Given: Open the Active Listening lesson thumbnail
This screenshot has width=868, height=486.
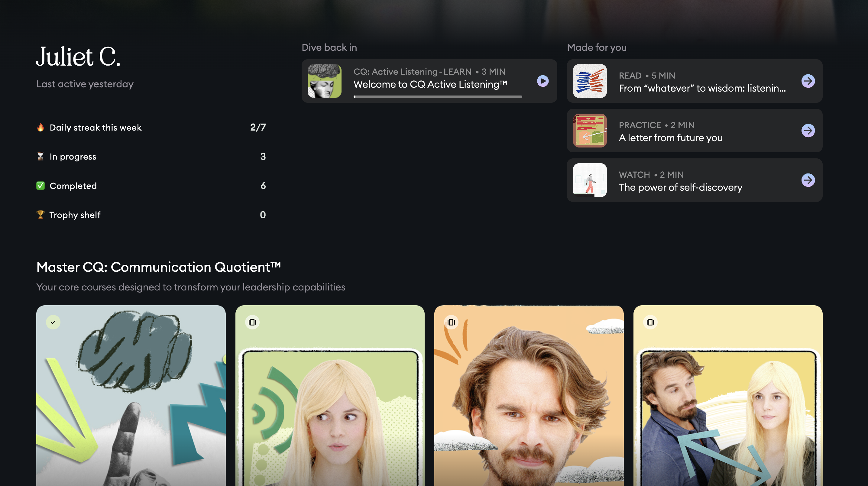Looking at the screenshot, I should tap(324, 81).
